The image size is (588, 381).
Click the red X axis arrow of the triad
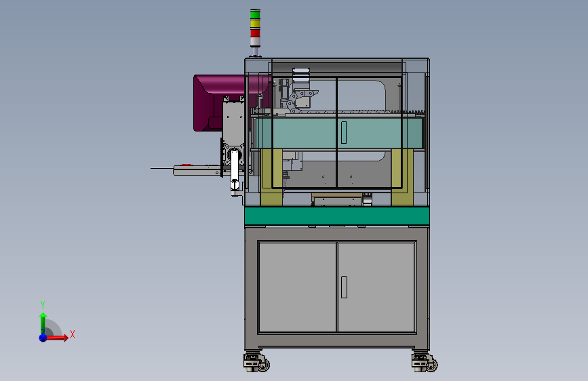coord(57,338)
